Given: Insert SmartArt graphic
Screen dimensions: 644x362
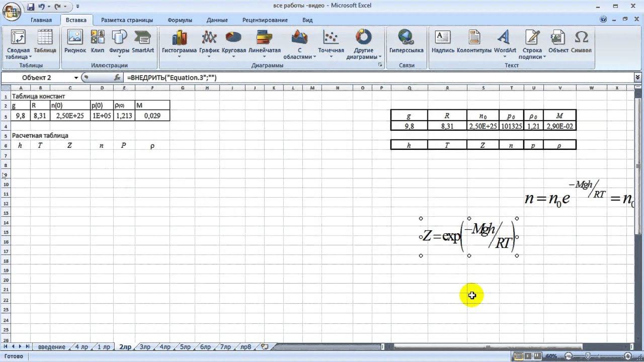Looking at the screenshot, I should coord(143,41).
